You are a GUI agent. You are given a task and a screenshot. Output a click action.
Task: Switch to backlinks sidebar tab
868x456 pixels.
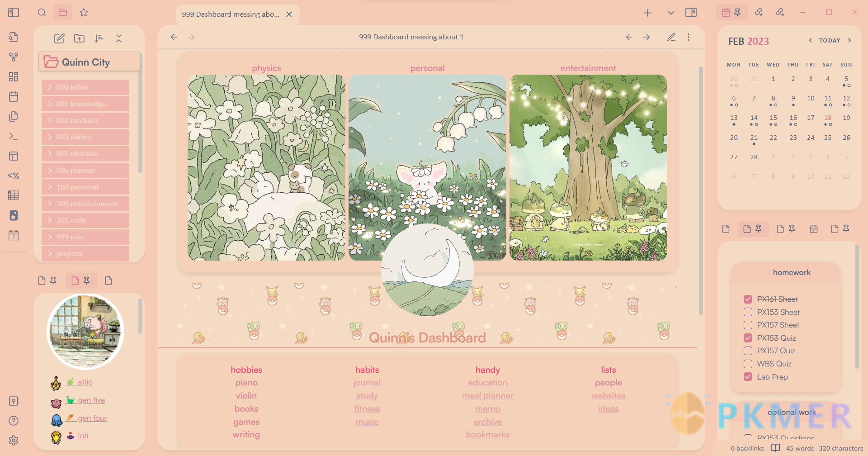tap(759, 13)
